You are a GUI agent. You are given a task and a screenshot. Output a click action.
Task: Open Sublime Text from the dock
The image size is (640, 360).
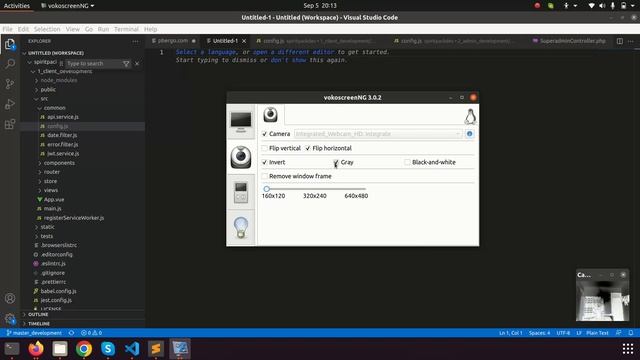point(156,349)
